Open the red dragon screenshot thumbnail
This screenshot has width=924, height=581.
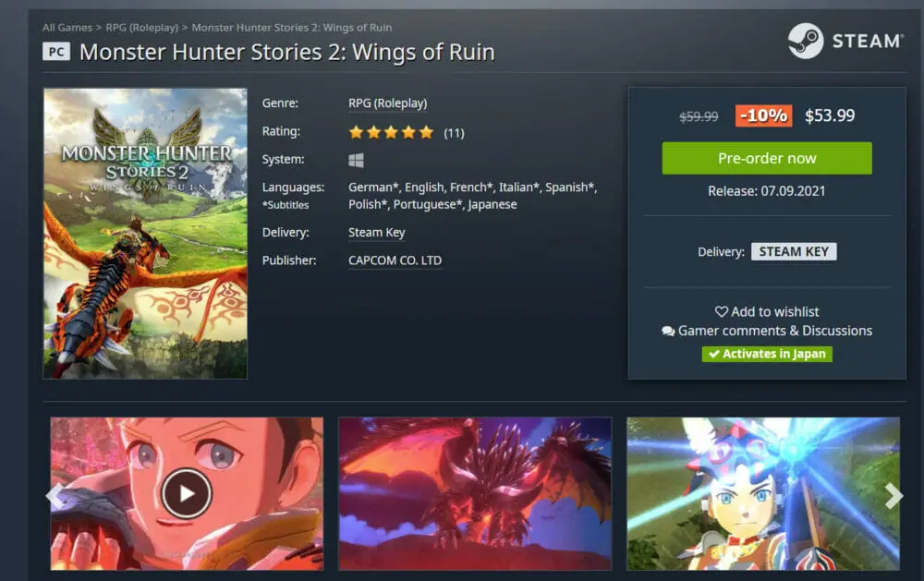click(x=475, y=494)
